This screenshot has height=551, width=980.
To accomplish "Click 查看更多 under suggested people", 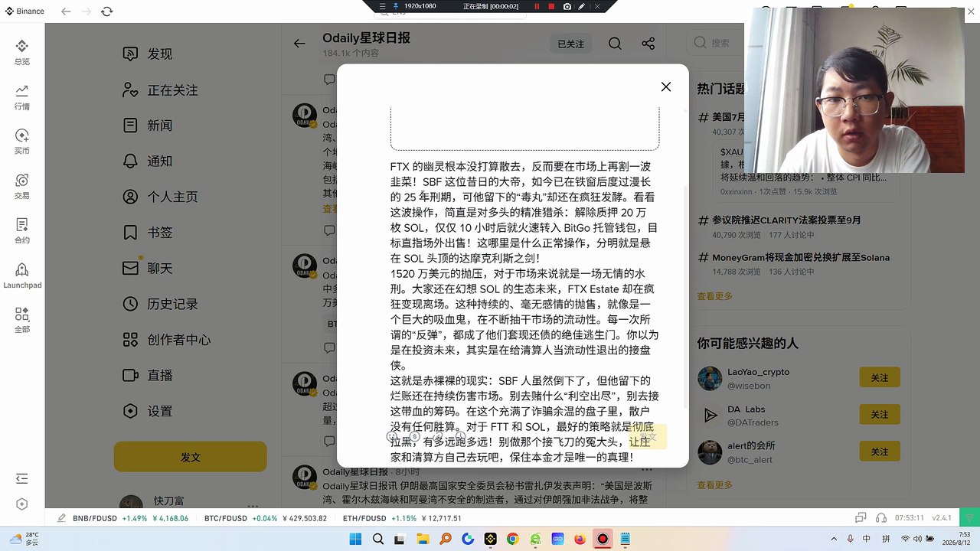I will (714, 485).
